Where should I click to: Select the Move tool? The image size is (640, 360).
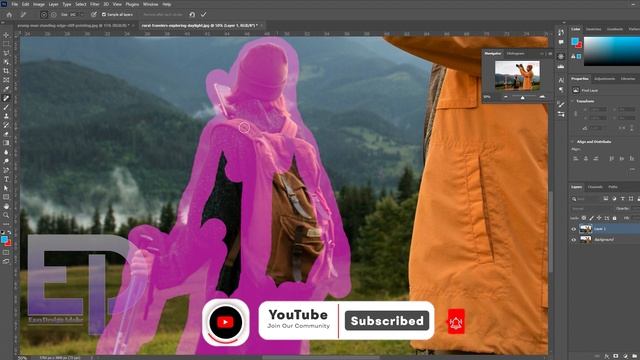point(6,35)
